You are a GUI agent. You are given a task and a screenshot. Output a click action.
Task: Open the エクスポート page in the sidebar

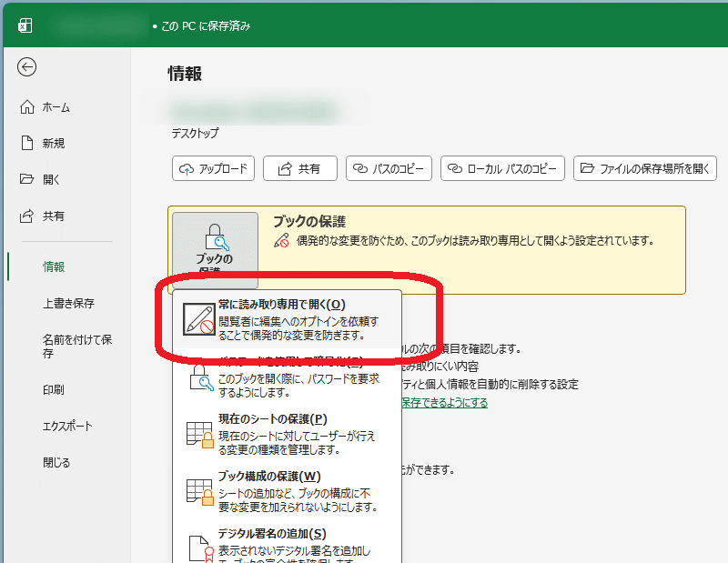66,426
